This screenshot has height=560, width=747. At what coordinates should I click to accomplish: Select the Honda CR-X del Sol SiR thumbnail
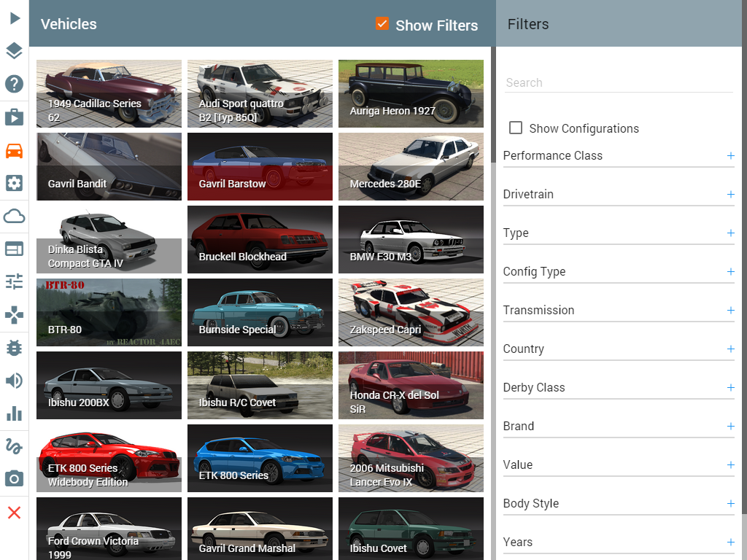[411, 385]
